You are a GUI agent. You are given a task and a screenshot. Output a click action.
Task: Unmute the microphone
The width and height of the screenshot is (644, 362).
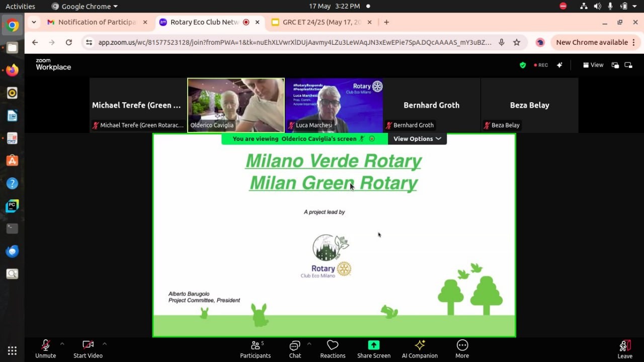click(x=45, y=349)
